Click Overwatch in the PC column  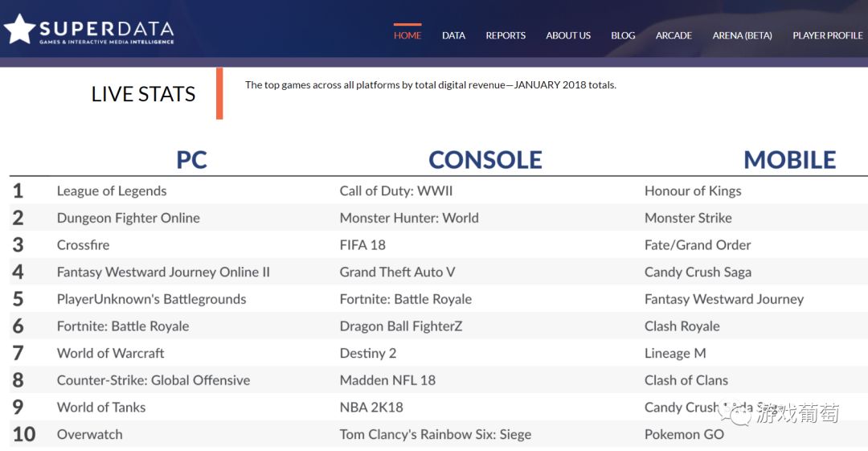(x=90, y=434)
